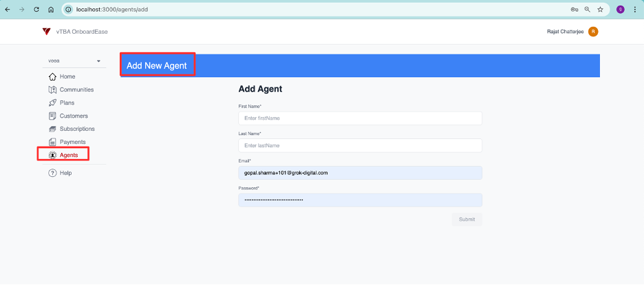View site information icon in address bar
This screenshot has width=644, height=285.
(69, 10)
